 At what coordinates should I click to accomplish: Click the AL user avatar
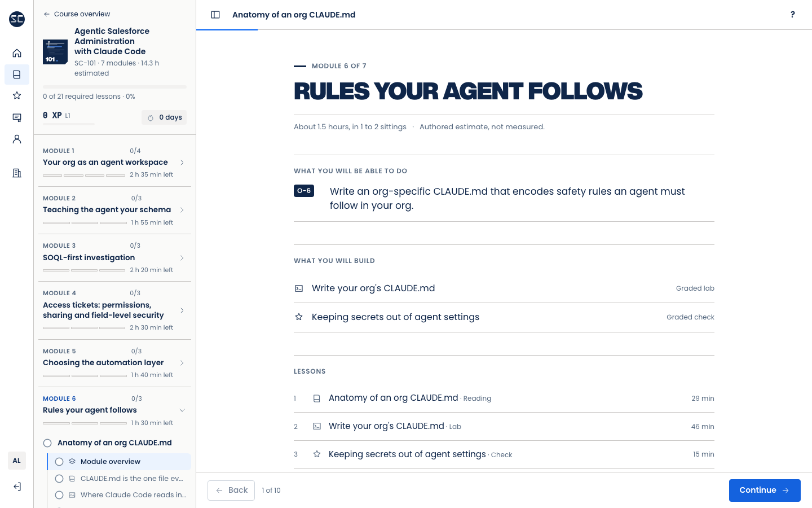click(x=17, y=461)
